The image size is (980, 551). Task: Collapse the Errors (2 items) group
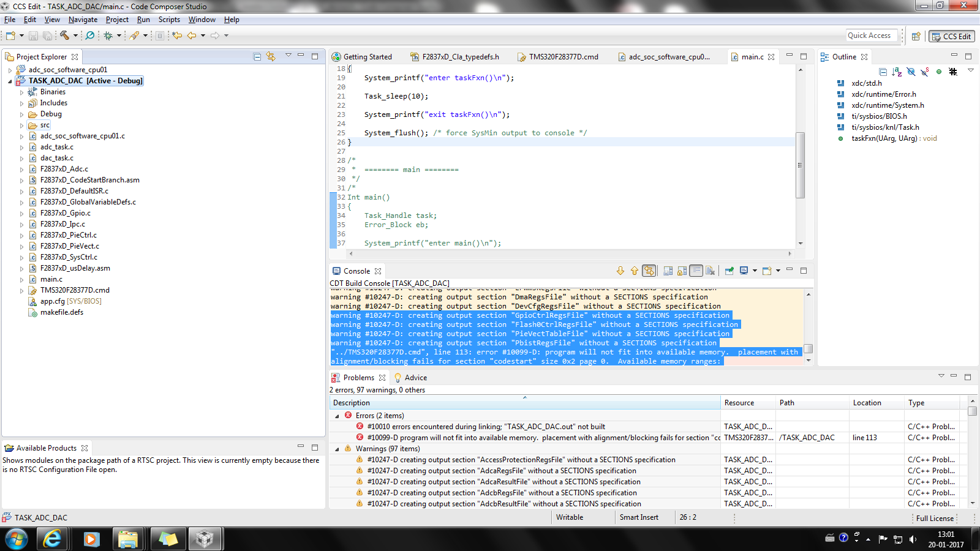click(x=337, y=416)
